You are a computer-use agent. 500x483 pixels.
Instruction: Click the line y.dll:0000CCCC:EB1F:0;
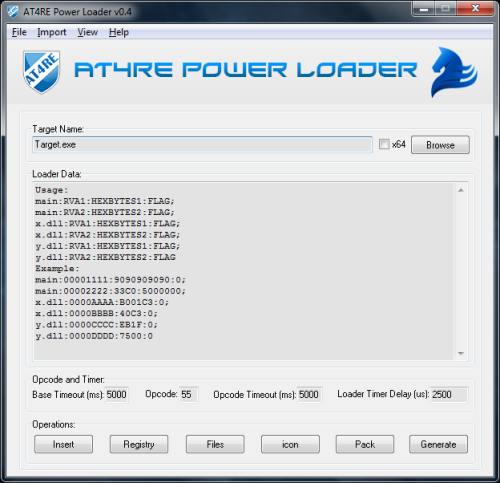pos(96,325)
